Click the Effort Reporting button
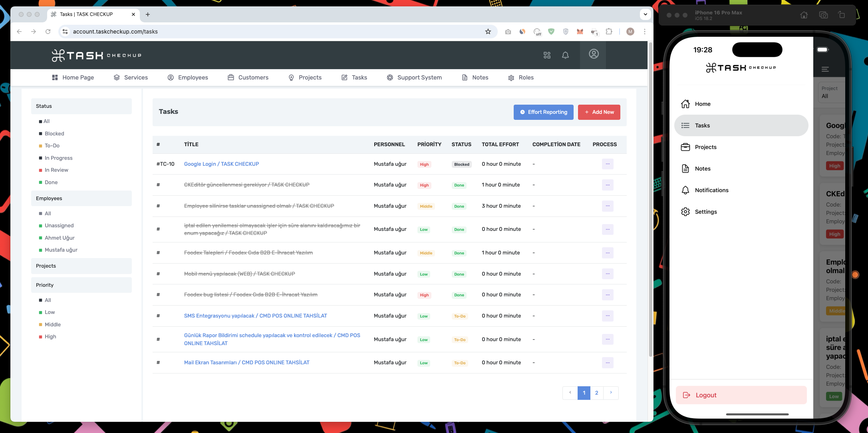This screenshot has height=433, width=868. pyautogui.click(x=543, y=112)
